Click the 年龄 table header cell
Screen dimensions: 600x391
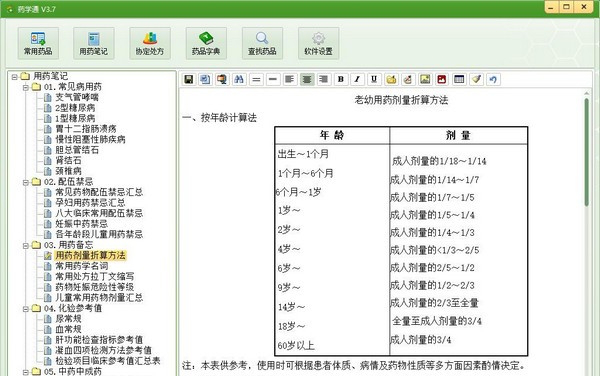[332, 135]
